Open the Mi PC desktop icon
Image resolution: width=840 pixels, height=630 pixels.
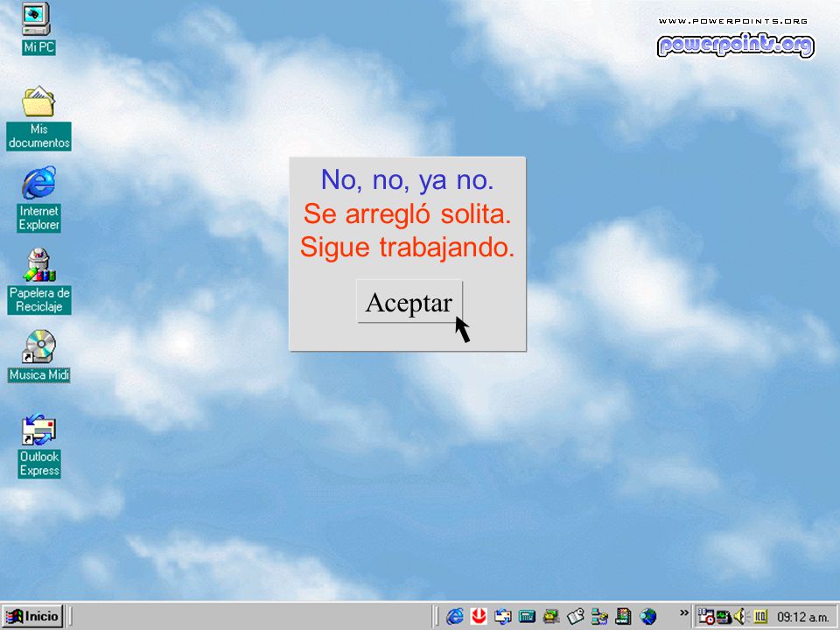click(x=37, y=19)
